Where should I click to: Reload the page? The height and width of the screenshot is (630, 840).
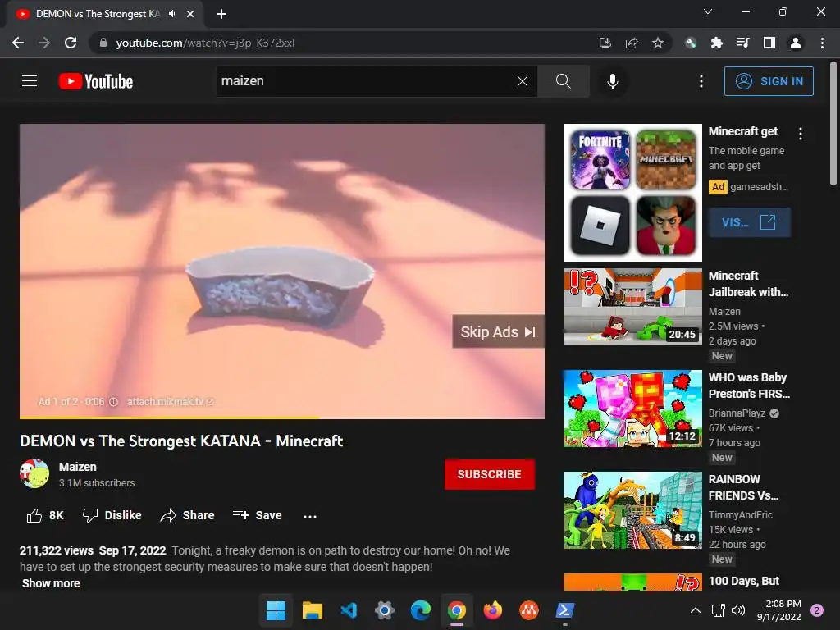coord(71,43)
